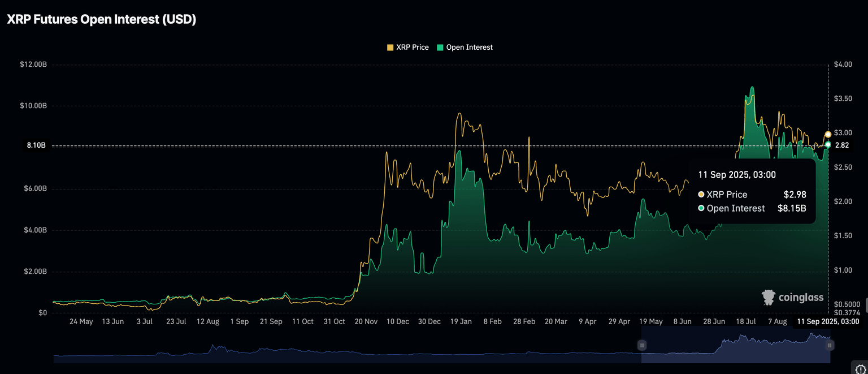Click the yellow XRP price crosshair marker dot
This screenshot has height=374, width=868.
[x=828, y=134]
